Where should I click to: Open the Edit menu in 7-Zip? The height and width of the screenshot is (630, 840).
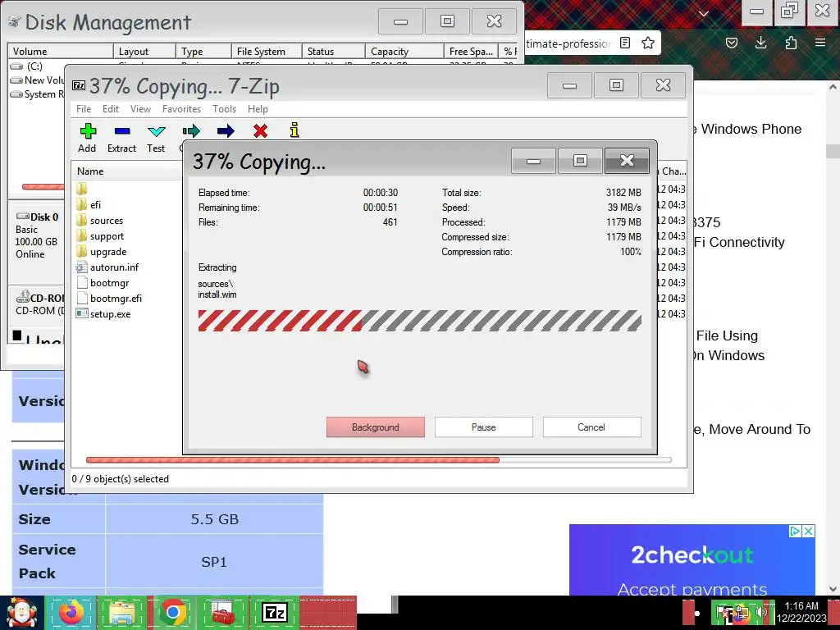tap(111, 109)
